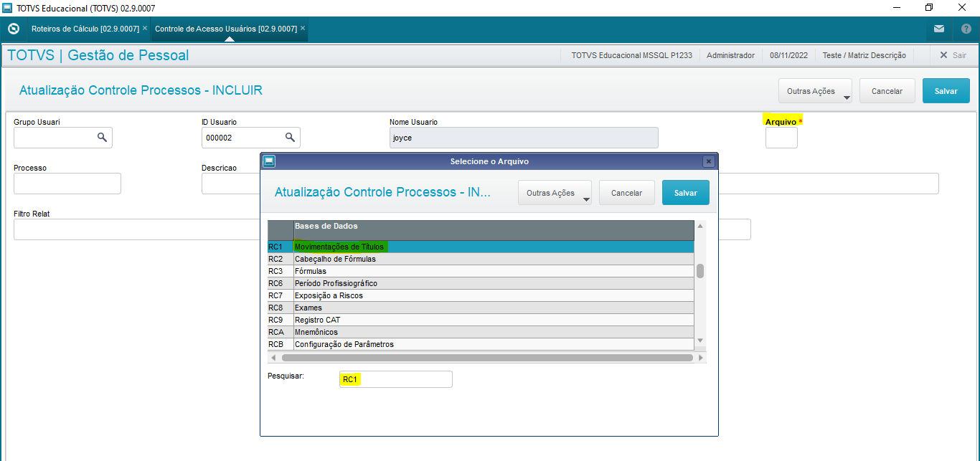Click the Grupo Usuari search magnifier

[102, 137]
